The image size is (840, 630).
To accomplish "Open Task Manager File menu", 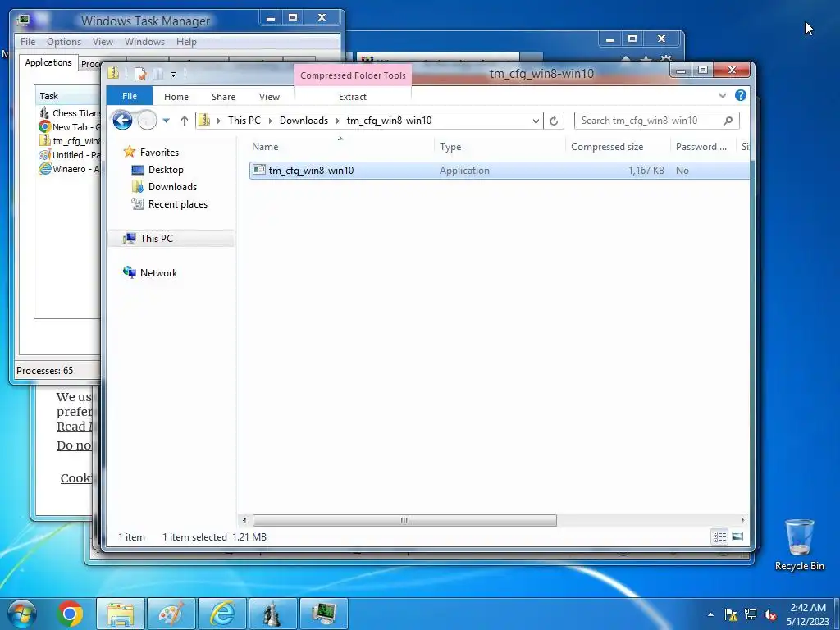I will pyautogui.click(x=28, y=42).
